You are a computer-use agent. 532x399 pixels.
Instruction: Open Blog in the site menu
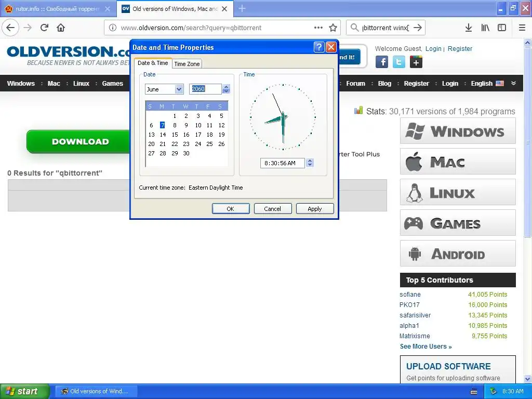pos(385,84)
